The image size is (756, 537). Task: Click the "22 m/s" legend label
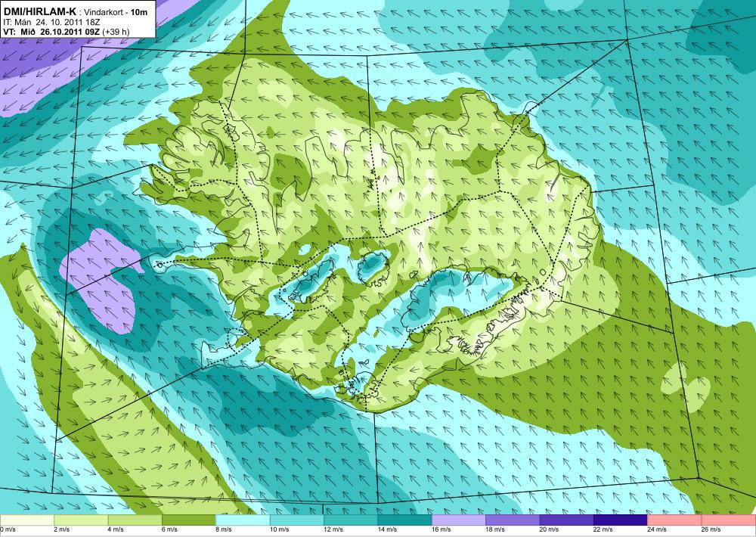click(603, 529)
